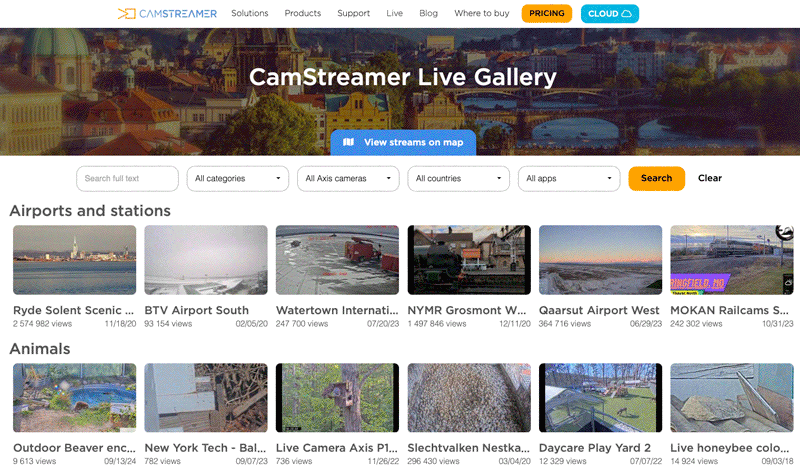This screenshot has width=800, height=475.
Task: Open the All categories dropdown
Action: (237, 179)
